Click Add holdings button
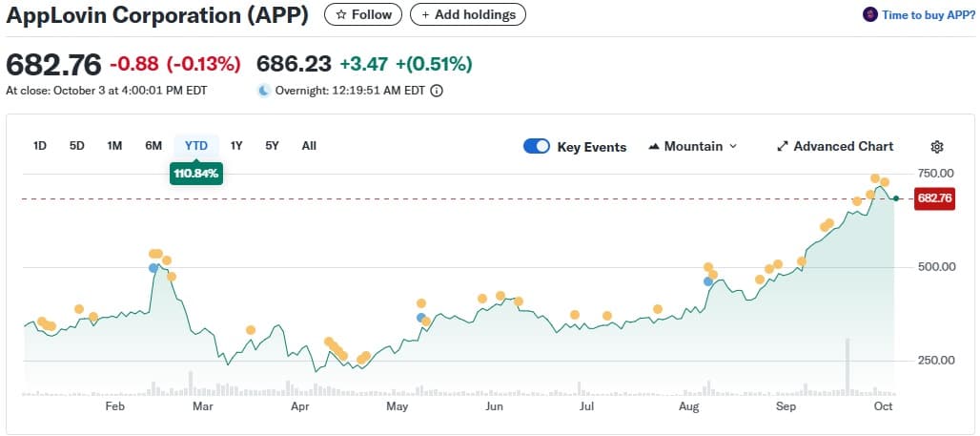This screenshot has width=980, height=436. pos(467,14)
